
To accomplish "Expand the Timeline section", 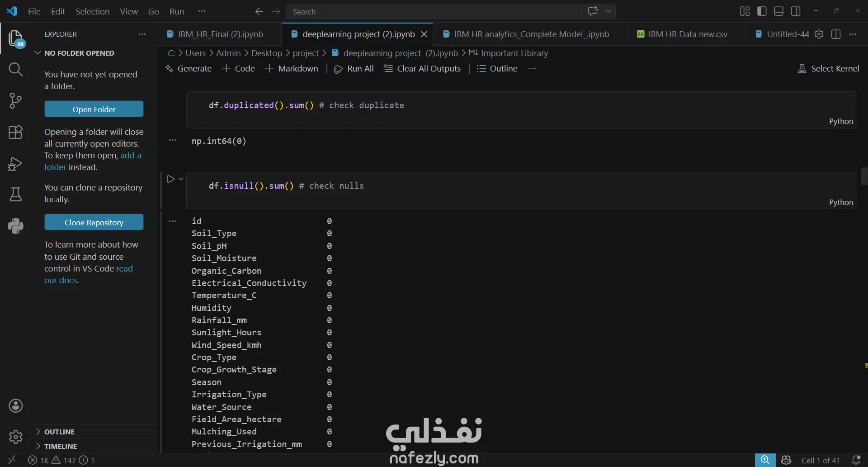I will (94, 446).
